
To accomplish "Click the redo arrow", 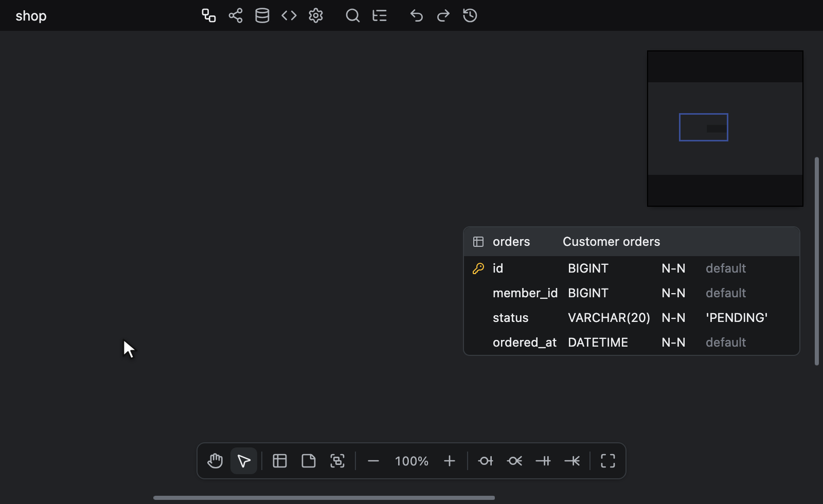I will click(443, 15).
